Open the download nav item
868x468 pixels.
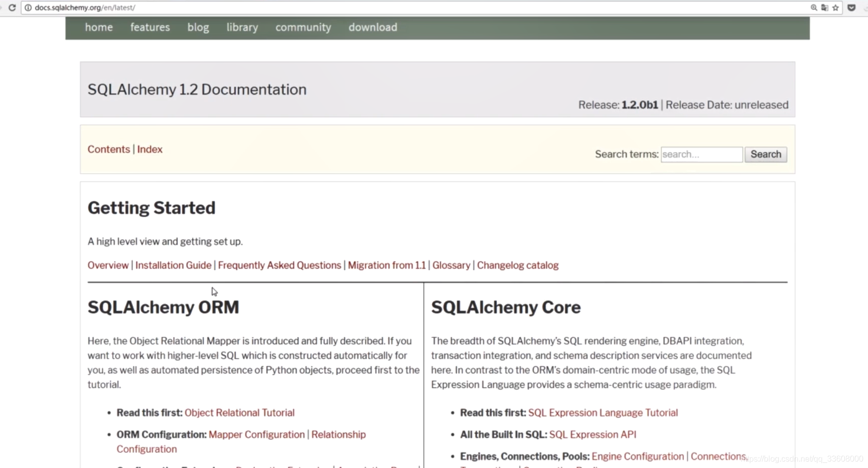click(x=373, y=27)
